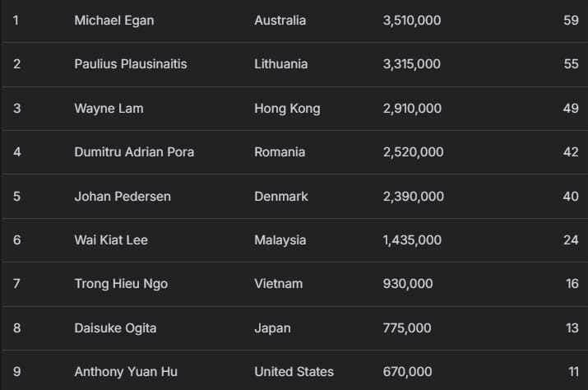Select the value 59 in the last column
Viewport: 588px width, 390px height.
(x=571, y=21)
